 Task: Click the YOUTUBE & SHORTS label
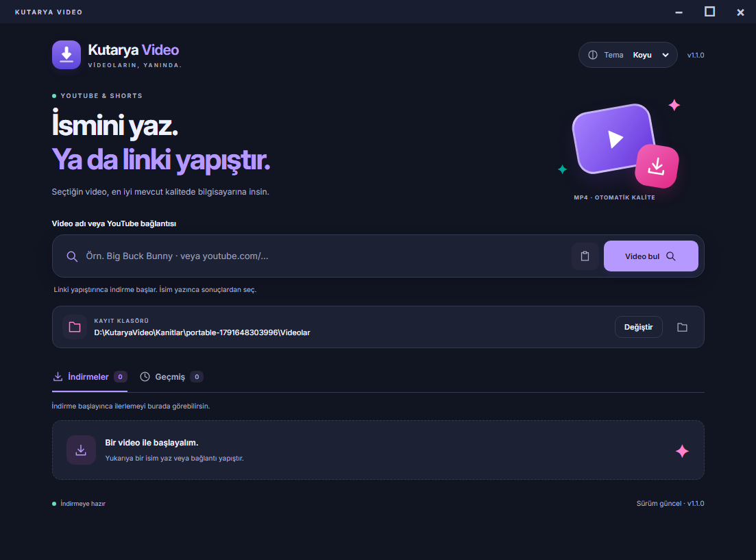pyautogui.click(x=101, y=96)
